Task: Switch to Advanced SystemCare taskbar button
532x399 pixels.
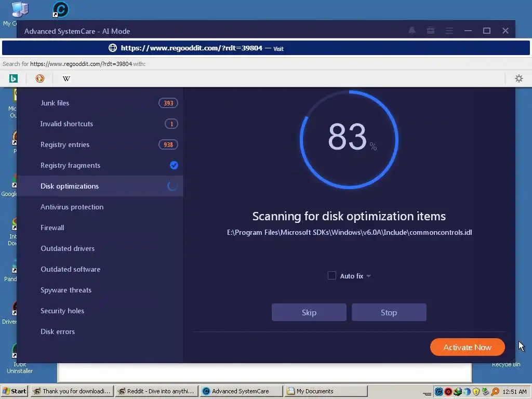Action: click(241, 391)
